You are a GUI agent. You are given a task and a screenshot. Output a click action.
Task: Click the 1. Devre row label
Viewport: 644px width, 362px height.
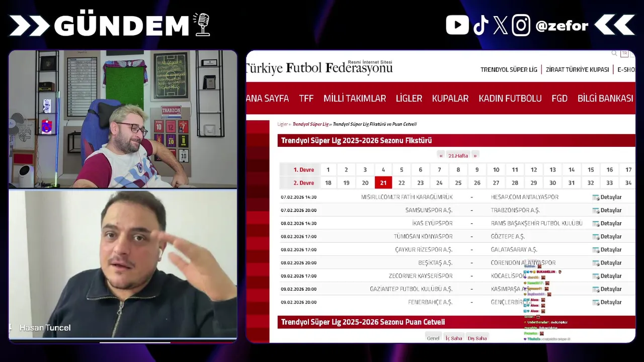coord(303,170)
